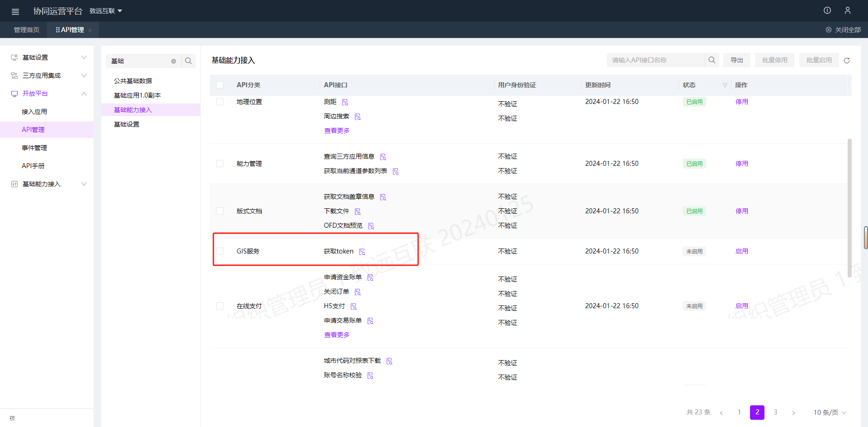
Task: Click the search icon in API name field
Action: pyautogui.click(x=712, y=60)
